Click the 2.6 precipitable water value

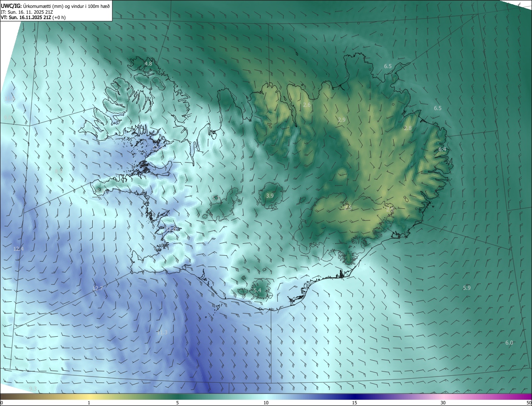coord(307,105)
